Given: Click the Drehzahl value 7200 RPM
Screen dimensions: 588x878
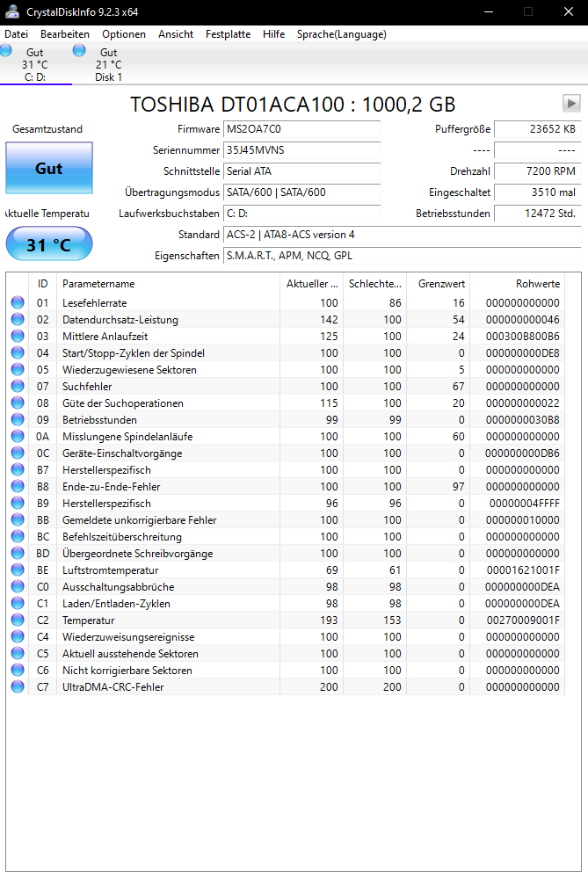Looking at the screenshot, I should 538,171.
